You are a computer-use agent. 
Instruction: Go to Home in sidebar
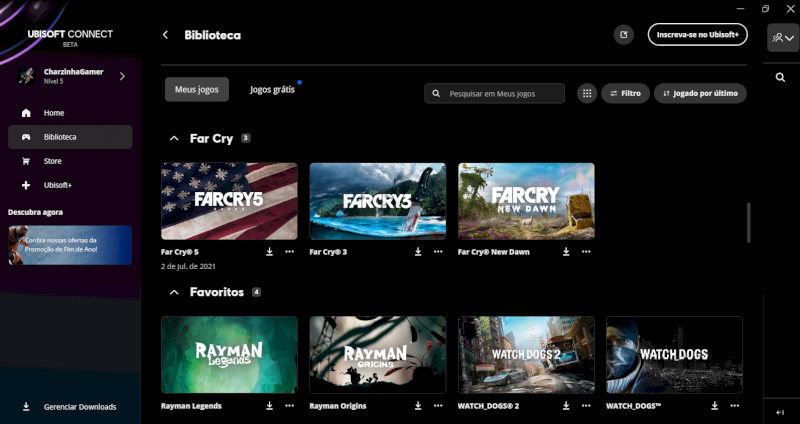coord(70,113)
